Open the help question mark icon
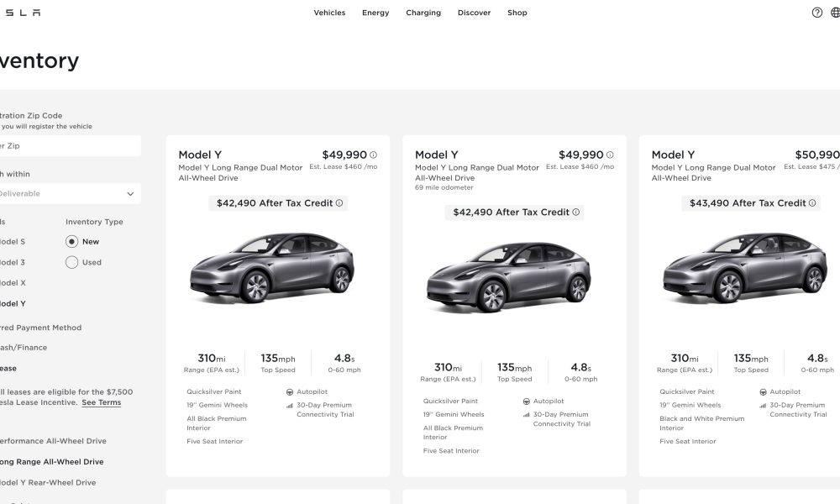 (x=817, y=13)
